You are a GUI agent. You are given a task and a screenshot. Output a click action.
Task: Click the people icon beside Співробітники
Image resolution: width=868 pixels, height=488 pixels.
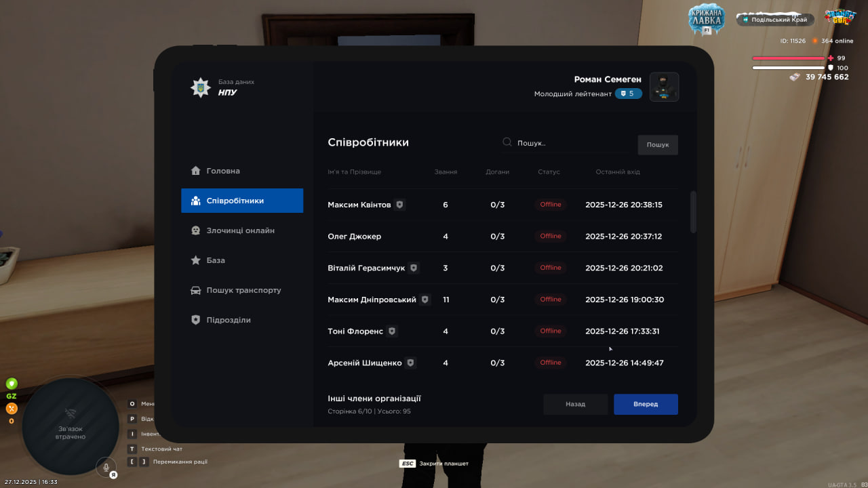click(x=196, y=201)
